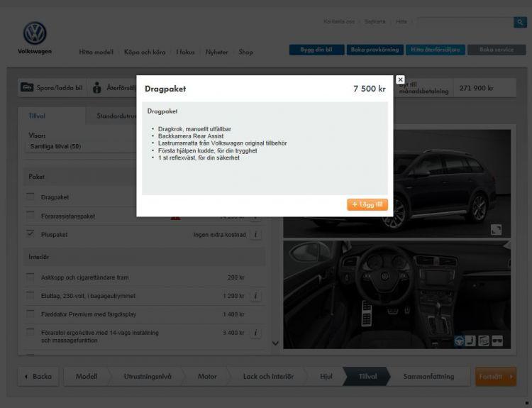Go to the Sammanfattning step
Image resolution: width=532 pixels, height=408 pixels.
pyautogui.click(x=428, y=377)
